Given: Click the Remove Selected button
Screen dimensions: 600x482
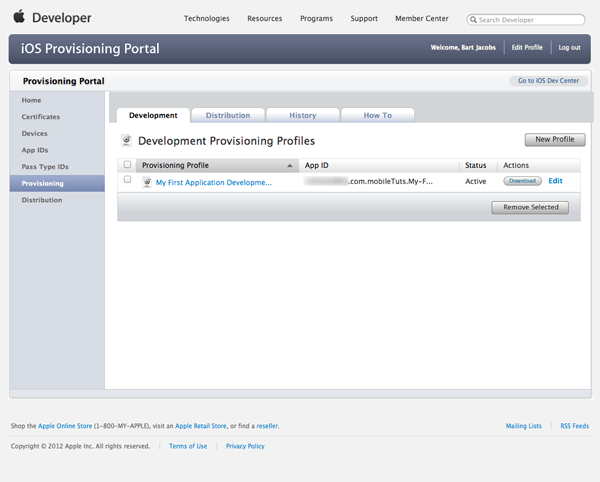Looking at the screenshot, I should (x=530, y=207).
